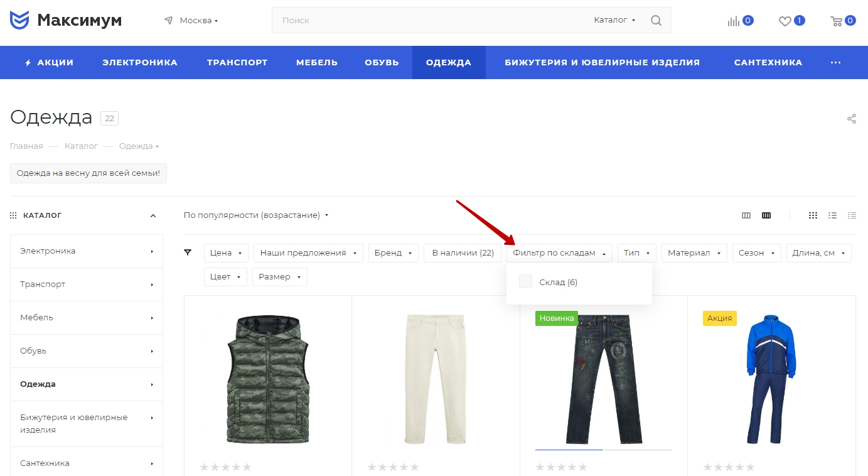Open the Электроника top menu item

[x=140, y=63]
